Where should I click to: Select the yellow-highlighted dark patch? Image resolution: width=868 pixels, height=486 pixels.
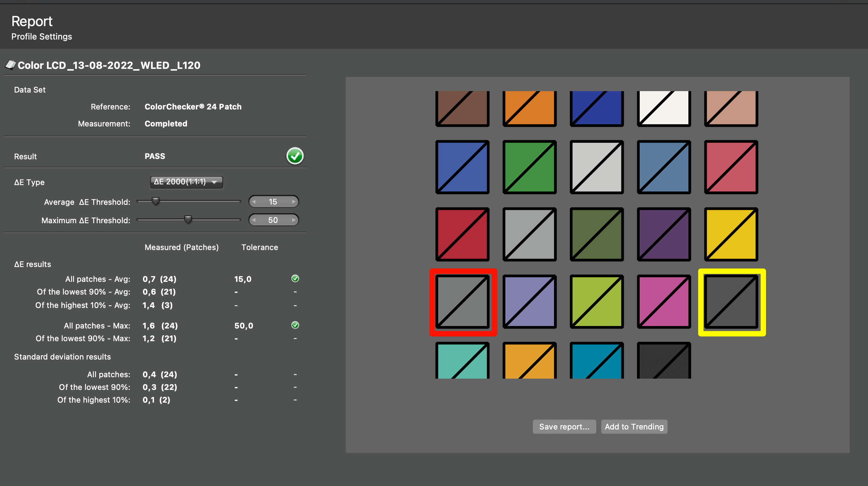click(731, 303)
